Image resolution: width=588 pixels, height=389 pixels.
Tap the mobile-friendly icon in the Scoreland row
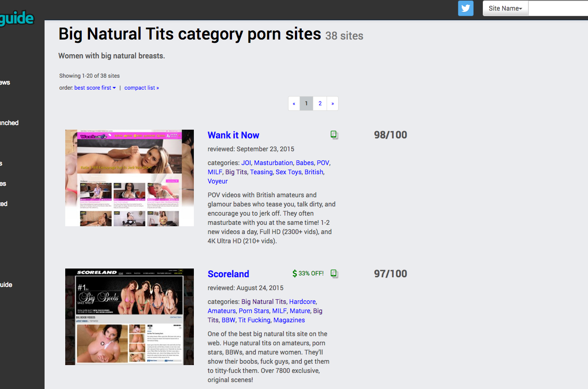pyautogui.click(x=334, y=274)
